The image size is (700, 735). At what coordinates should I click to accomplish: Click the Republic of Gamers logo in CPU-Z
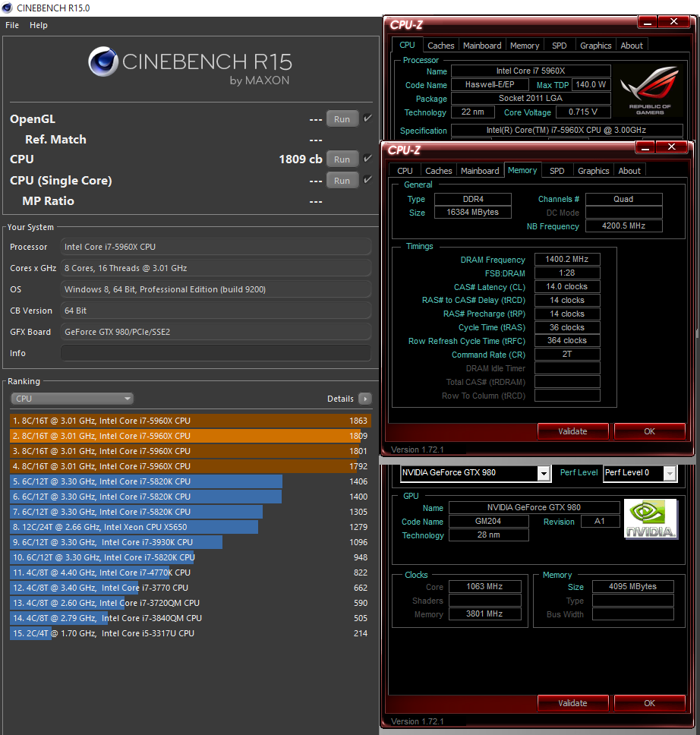click(x=649, y=90)
